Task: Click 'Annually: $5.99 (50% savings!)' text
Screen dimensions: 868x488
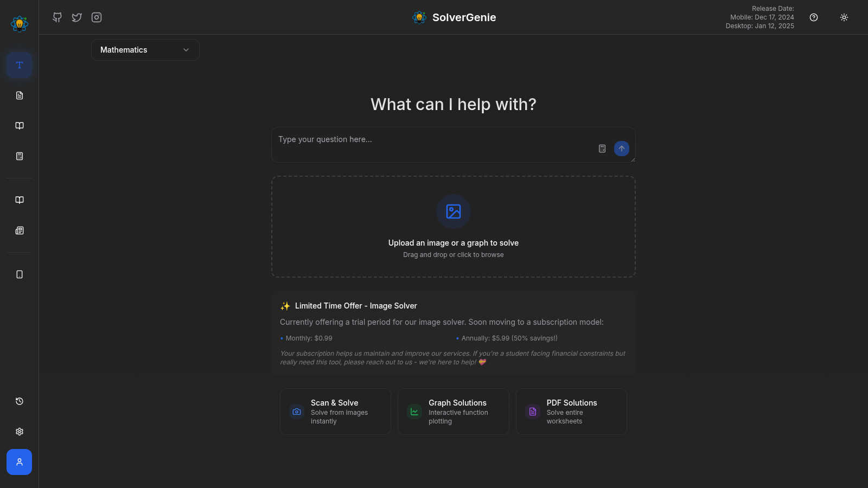Action: (509, 338)
